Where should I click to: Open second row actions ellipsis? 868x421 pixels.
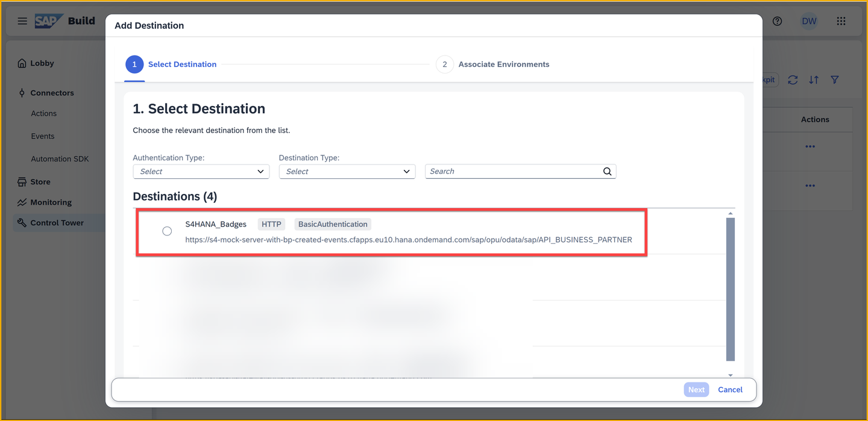[810, 186]
